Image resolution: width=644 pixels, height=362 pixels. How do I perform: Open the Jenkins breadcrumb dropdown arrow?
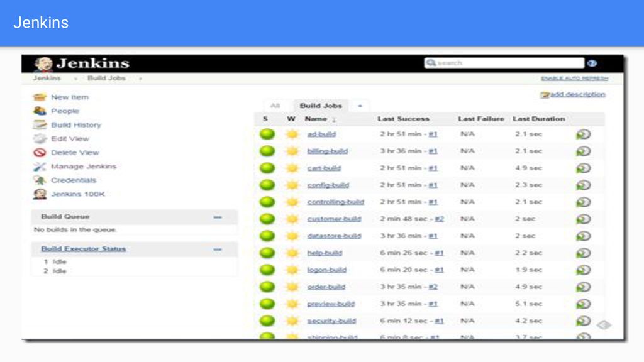[75, 79]
